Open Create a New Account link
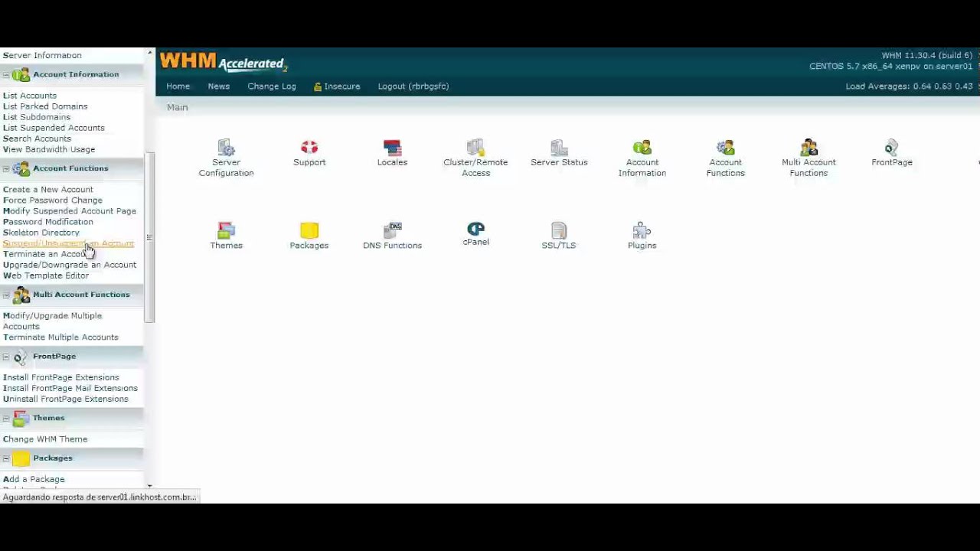This screenshot has width=980, height=551. pyautogui.click(x=48, y=190)
